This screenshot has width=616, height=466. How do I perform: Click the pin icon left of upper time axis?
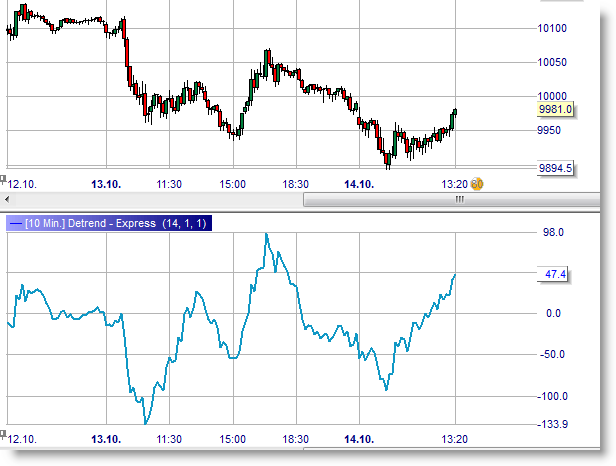click(x=3, y=179)
